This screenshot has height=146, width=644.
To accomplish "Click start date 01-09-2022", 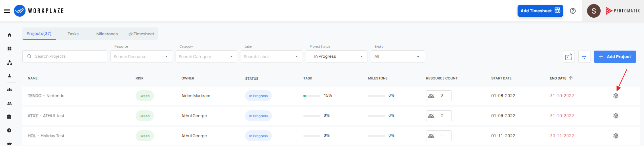I will (503, 116).
